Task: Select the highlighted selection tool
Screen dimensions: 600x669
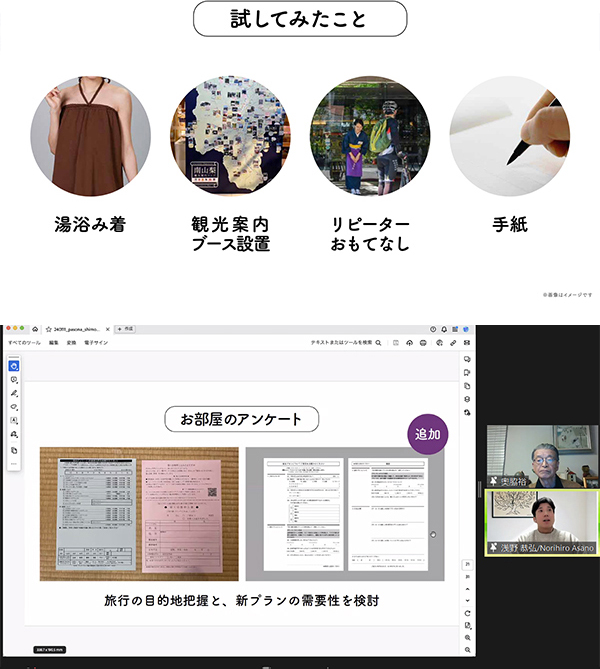Action: (14, 366)
